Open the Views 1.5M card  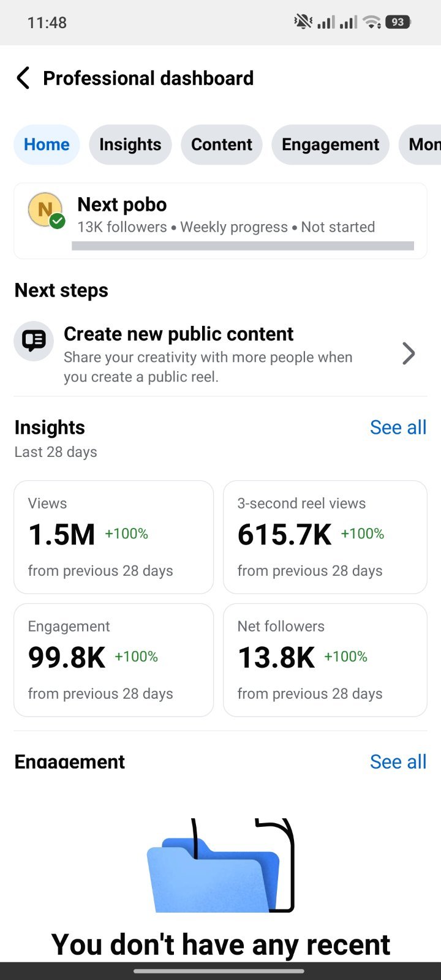(114, 537)
